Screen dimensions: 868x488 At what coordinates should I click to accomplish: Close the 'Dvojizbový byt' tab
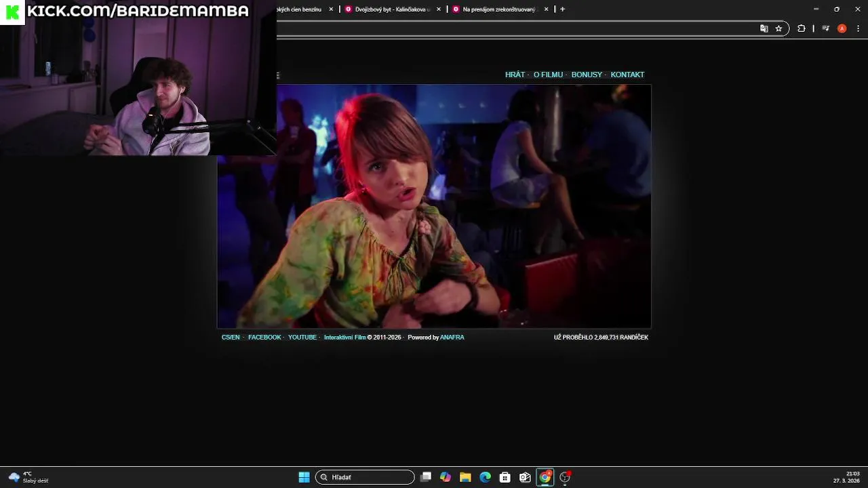(439, 9)
